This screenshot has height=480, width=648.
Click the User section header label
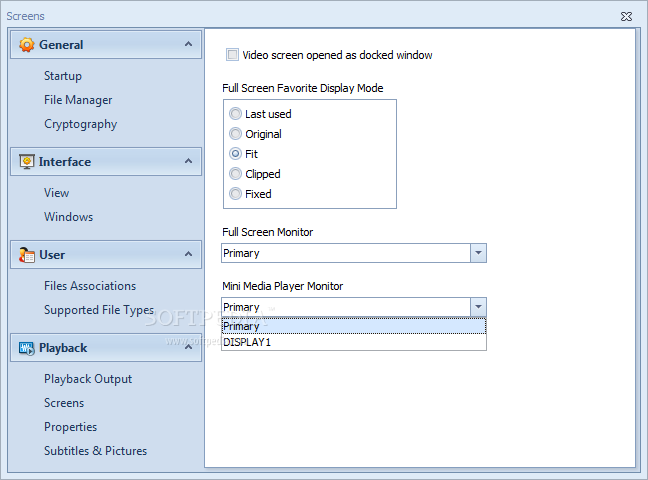click(52, 255)
